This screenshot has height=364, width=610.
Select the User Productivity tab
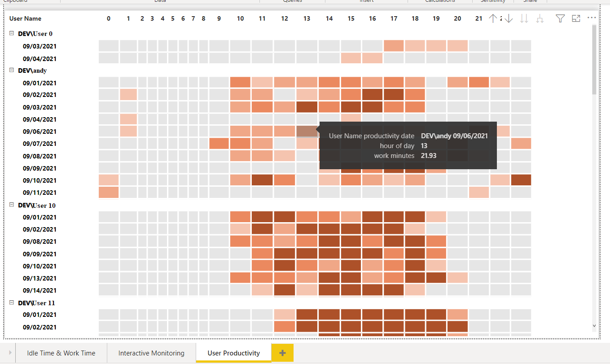point(233,353)
